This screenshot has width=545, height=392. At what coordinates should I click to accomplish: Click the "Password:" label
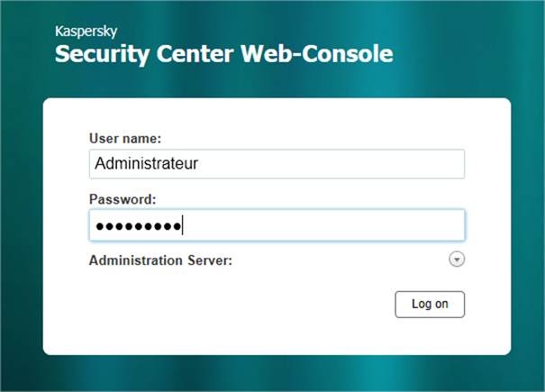click(x=123, y=198)
